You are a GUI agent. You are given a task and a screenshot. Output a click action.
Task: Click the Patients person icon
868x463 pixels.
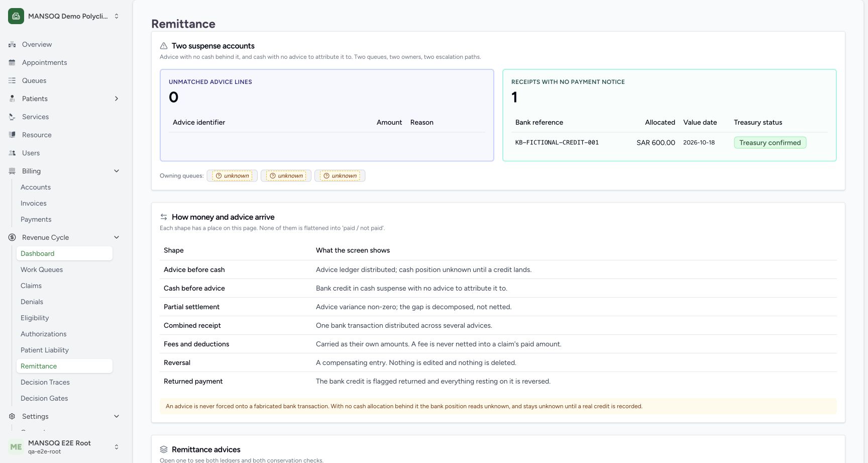pyautogui.click(x=12, y=99)
